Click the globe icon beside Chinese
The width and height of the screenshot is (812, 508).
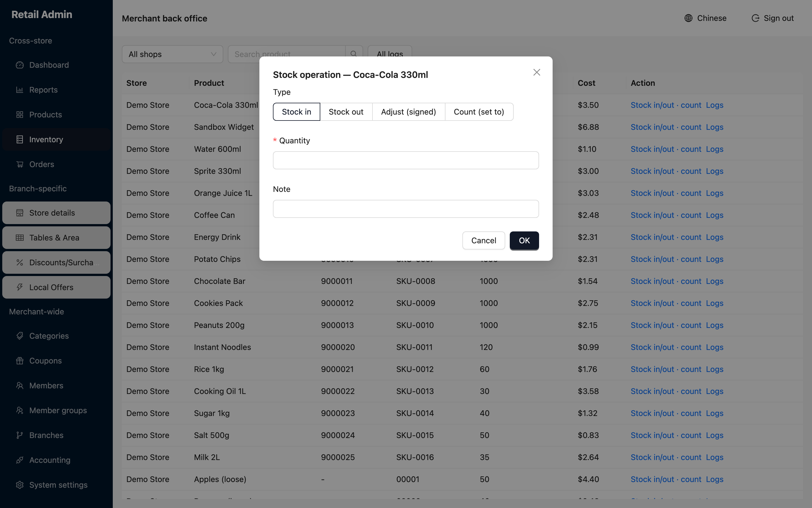point(688,18)
